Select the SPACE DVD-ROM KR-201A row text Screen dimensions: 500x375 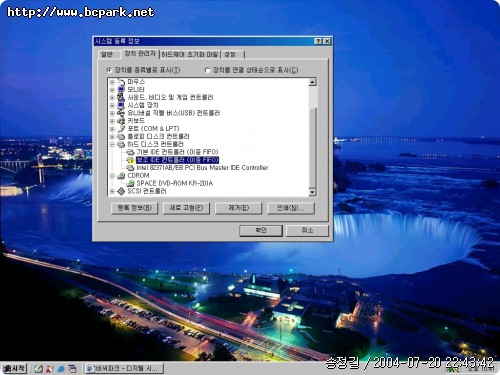175,183
